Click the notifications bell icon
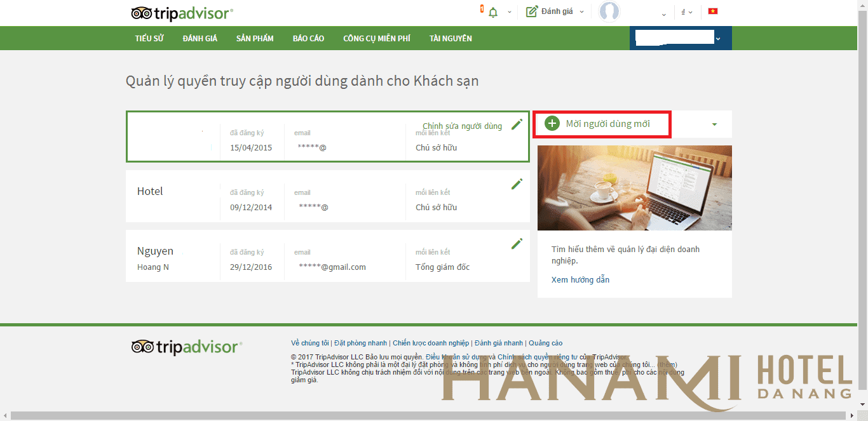 point(492,12)
